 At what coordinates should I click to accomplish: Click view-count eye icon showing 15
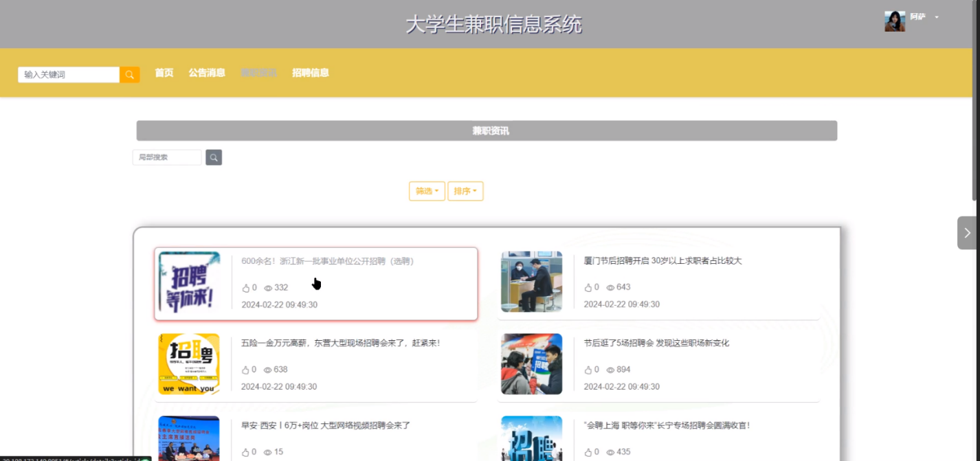pyautogui.click(x=268, y=453)
